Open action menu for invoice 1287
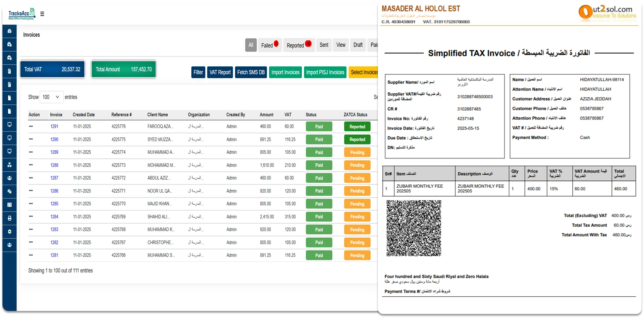 31,178
